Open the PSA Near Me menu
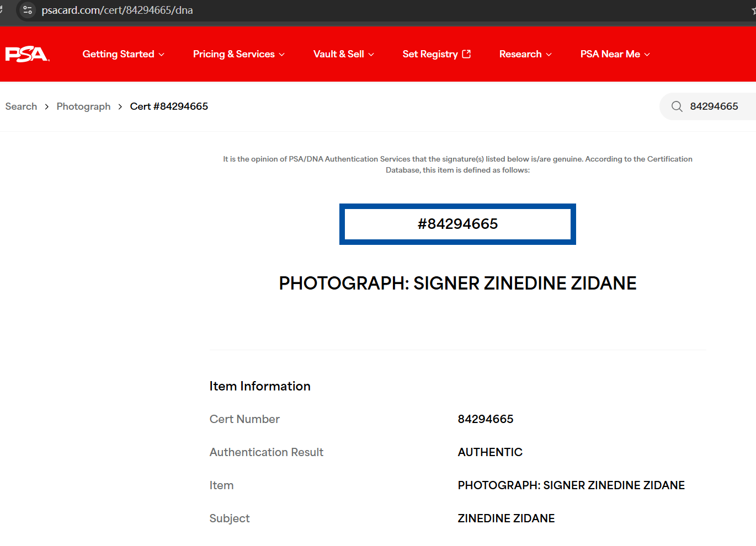 coord(615,54)
